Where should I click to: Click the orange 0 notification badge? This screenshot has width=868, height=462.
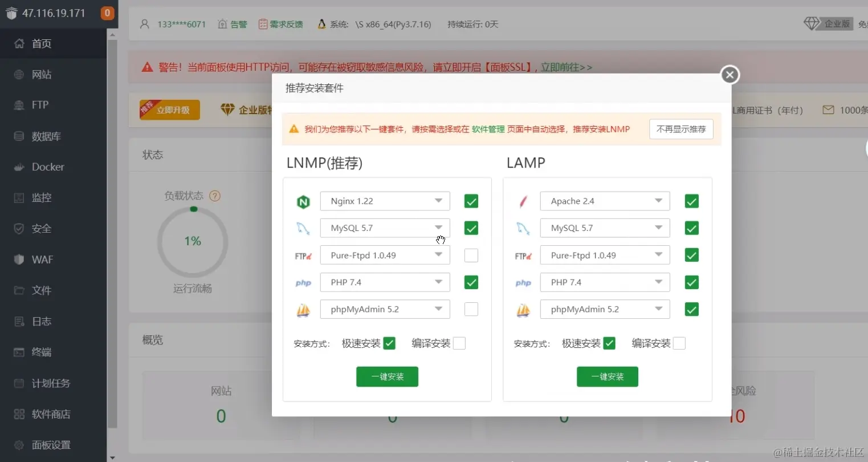[x=107, y=13]
